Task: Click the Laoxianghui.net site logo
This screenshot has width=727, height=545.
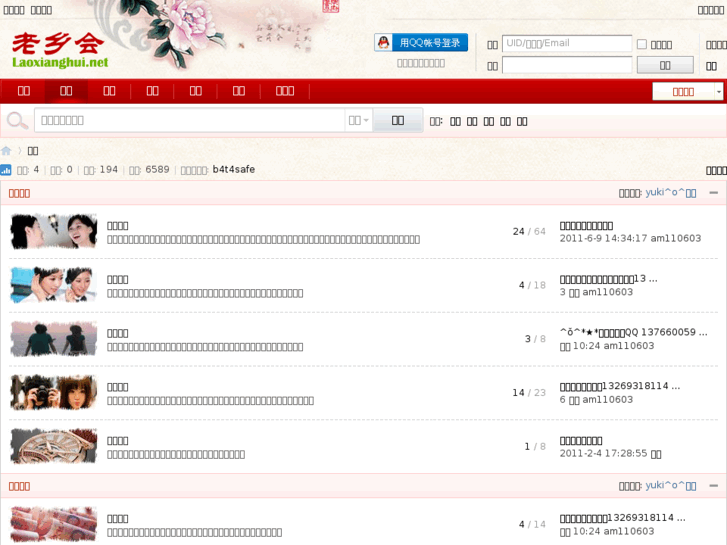Action: coord(59,50)
